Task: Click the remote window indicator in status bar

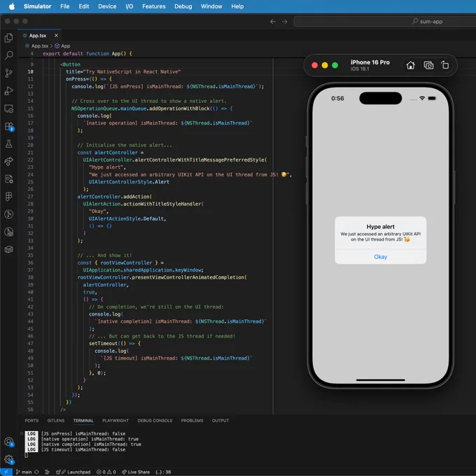Action: coord(6,472)
